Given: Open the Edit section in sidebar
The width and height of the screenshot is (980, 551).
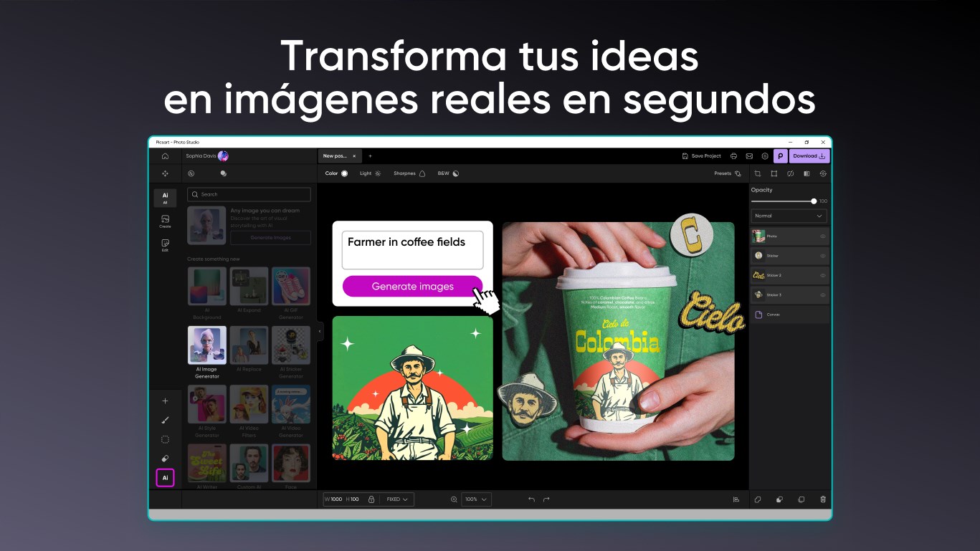Looking at the screenshot, I should pyautogui.click(x=165, y=246).
